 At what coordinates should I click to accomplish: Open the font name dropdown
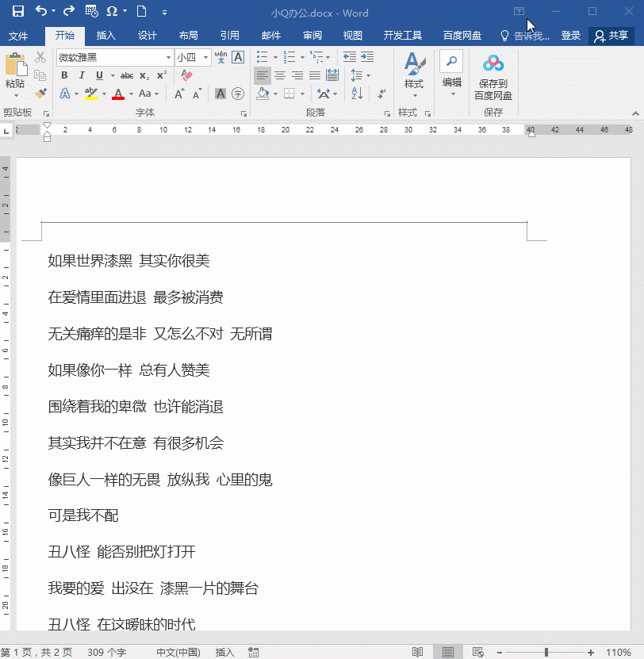tap(168, 57)
